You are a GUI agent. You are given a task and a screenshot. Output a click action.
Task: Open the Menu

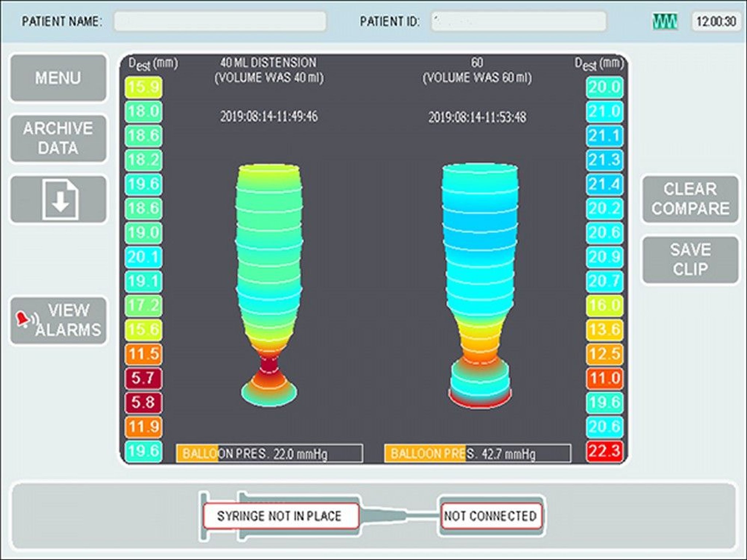tap(58, 77)
